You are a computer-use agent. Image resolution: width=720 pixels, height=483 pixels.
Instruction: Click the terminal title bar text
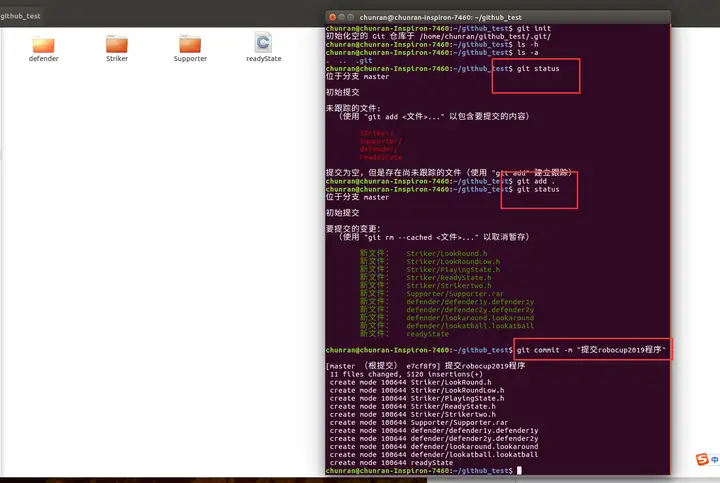click(440, 17)
